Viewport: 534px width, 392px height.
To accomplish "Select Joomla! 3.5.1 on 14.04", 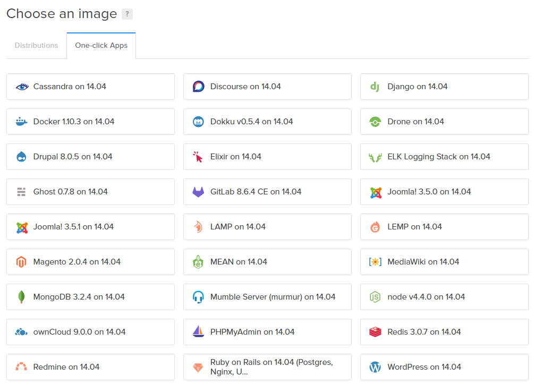I will coord(90,227).
